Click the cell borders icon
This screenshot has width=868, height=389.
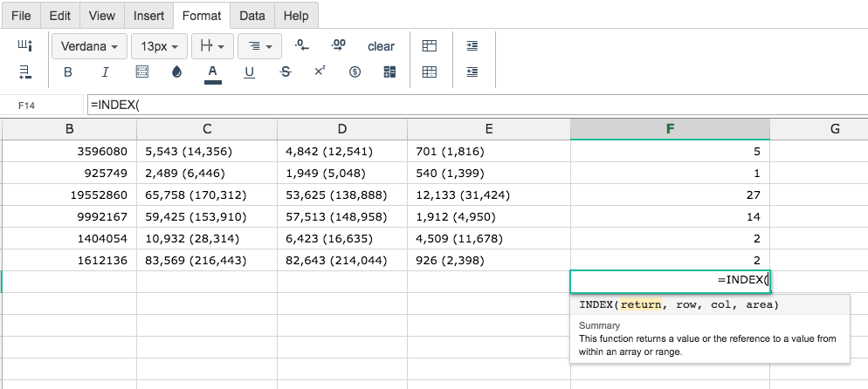click(143, 72)
